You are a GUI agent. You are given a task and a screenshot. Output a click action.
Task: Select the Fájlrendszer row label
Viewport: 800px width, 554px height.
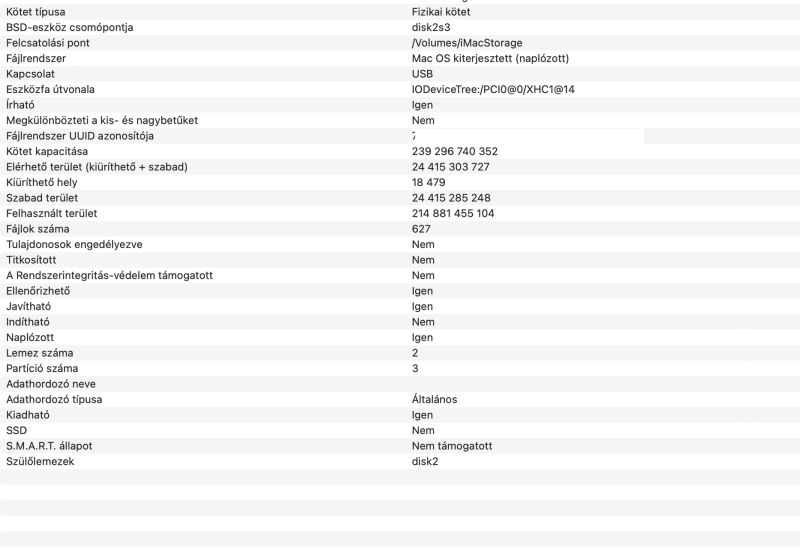coord(36,58)
